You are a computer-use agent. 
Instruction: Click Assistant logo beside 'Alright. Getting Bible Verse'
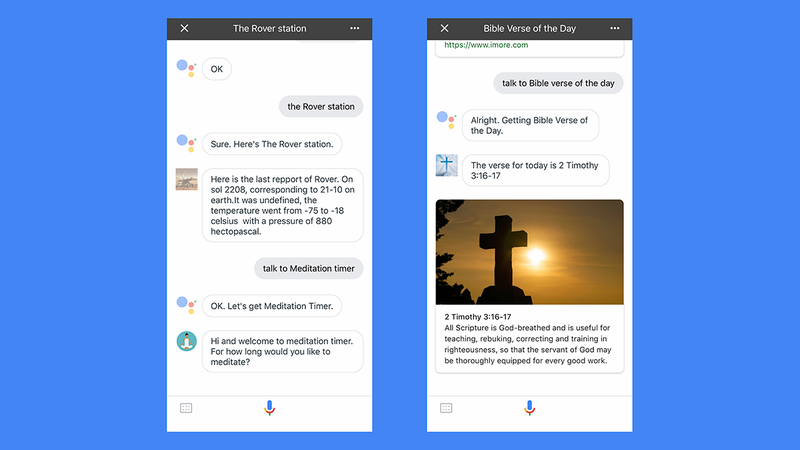(446, 120)
